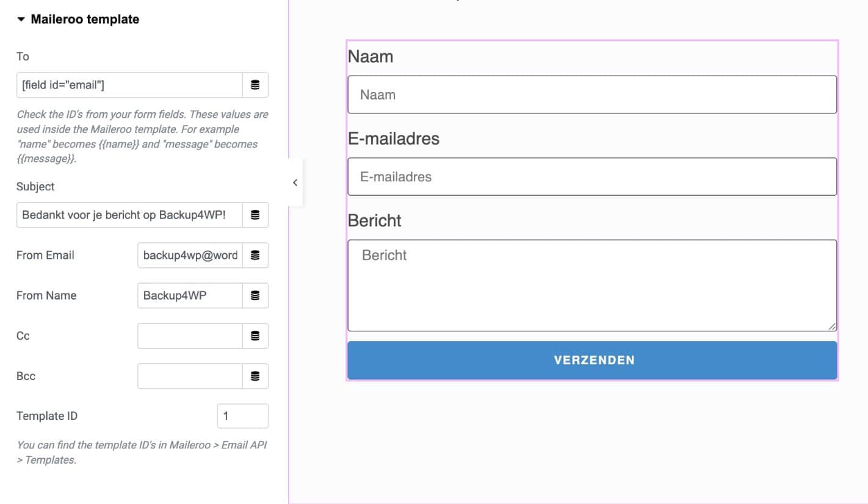Collapse the Maileroo template section
Viewport: 868px width, 504px height.
[x=78, y=20]
